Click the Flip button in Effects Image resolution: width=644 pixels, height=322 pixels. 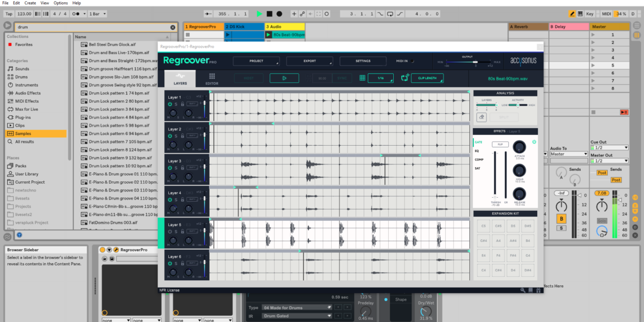click(499, 145)
